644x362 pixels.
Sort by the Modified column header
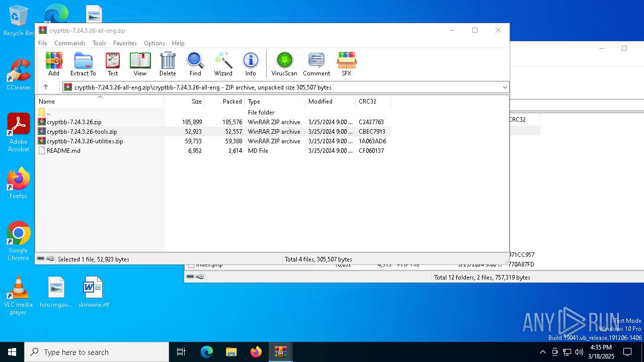click(x=331, y=102)
